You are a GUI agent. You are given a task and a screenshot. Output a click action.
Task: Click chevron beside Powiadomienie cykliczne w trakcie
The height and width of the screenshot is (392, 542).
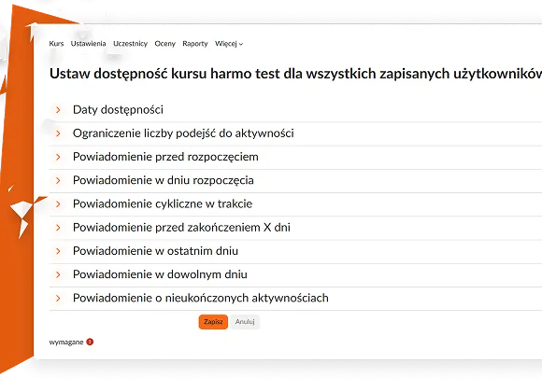58,203
